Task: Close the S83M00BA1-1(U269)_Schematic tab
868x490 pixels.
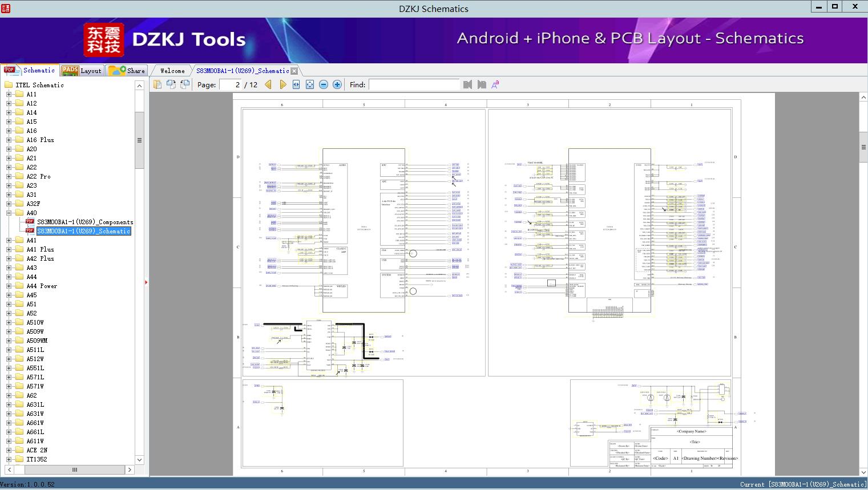Action: (294, 71)
